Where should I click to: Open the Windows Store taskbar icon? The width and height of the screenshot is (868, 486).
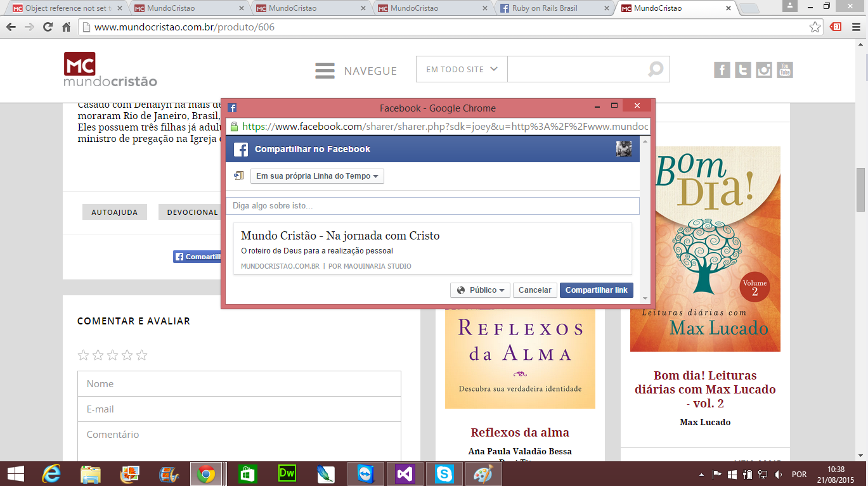[247, 474]
